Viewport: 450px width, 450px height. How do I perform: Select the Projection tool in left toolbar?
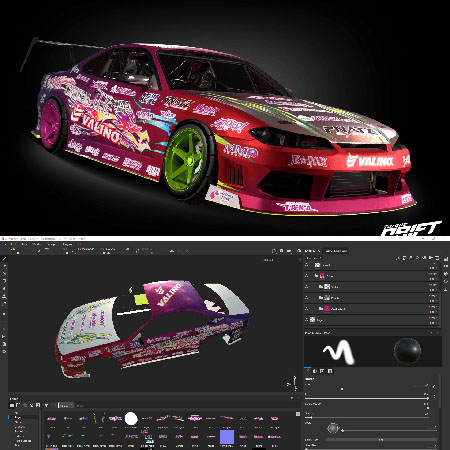[4, 273]
